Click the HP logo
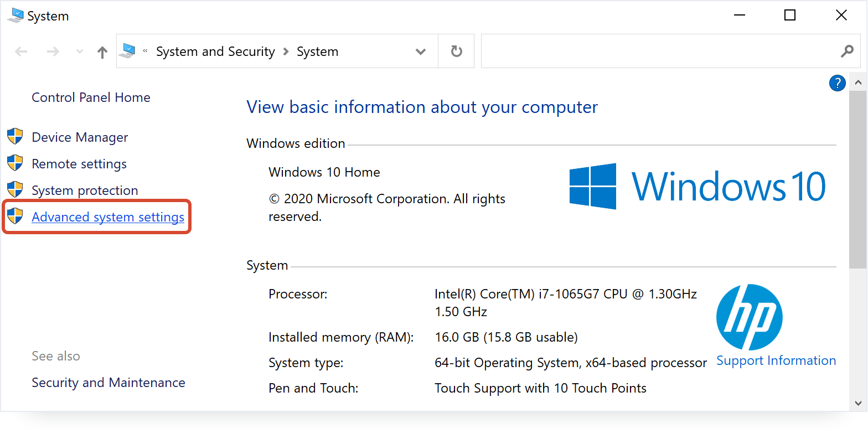 coord(749,317)
